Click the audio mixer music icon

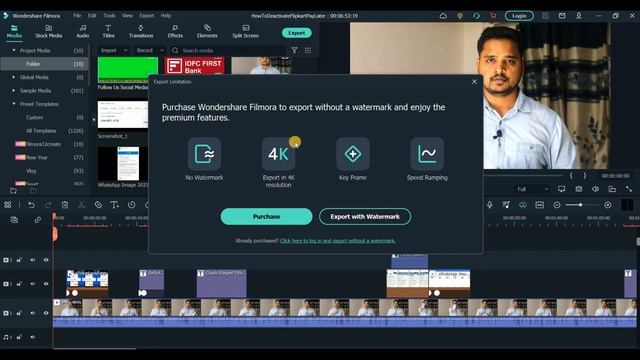506,205
